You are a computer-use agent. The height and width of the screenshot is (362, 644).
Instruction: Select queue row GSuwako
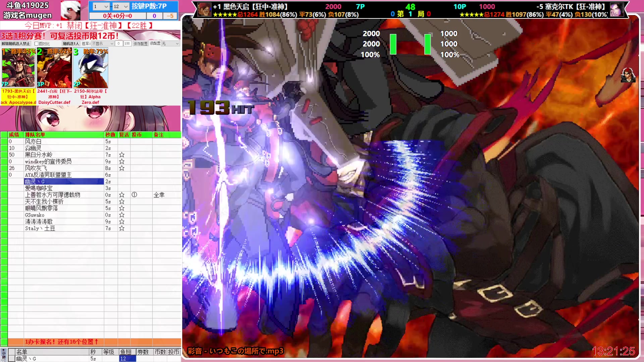[x=64, y=215]
